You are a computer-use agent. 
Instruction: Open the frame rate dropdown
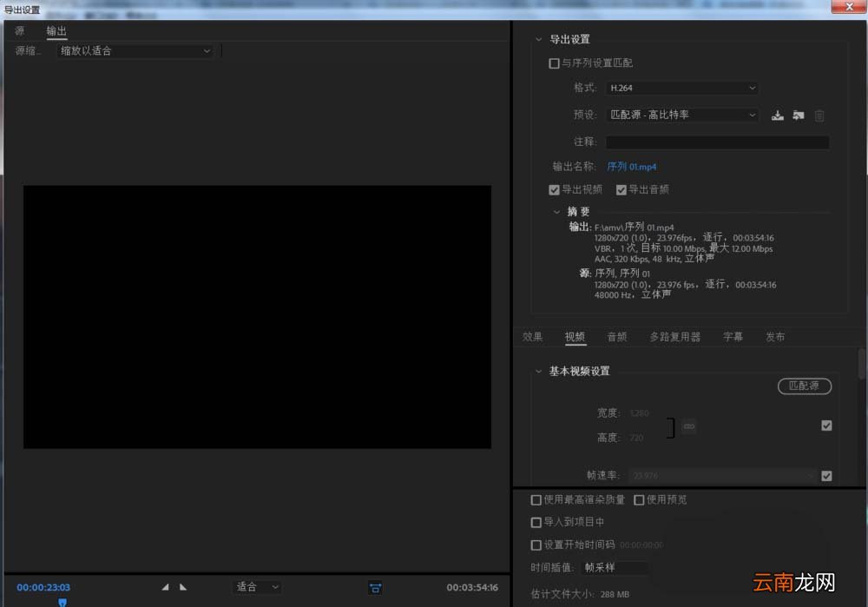tap(723, 476)
